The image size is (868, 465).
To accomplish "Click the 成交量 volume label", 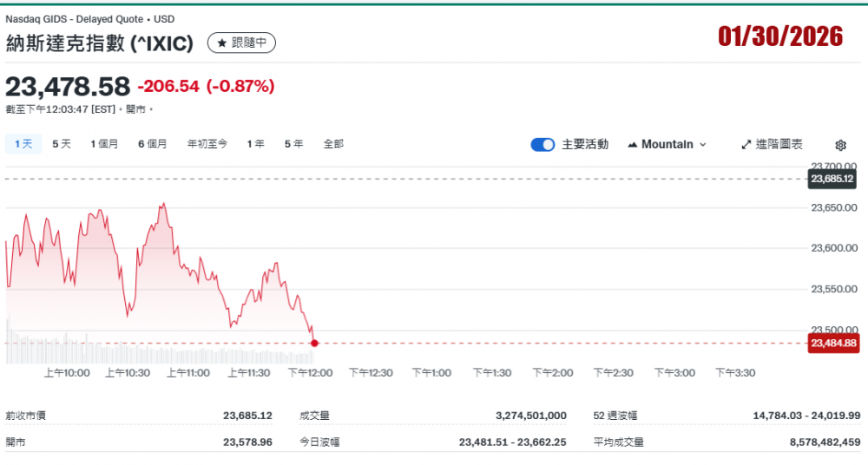I will (x=314, y=416).
